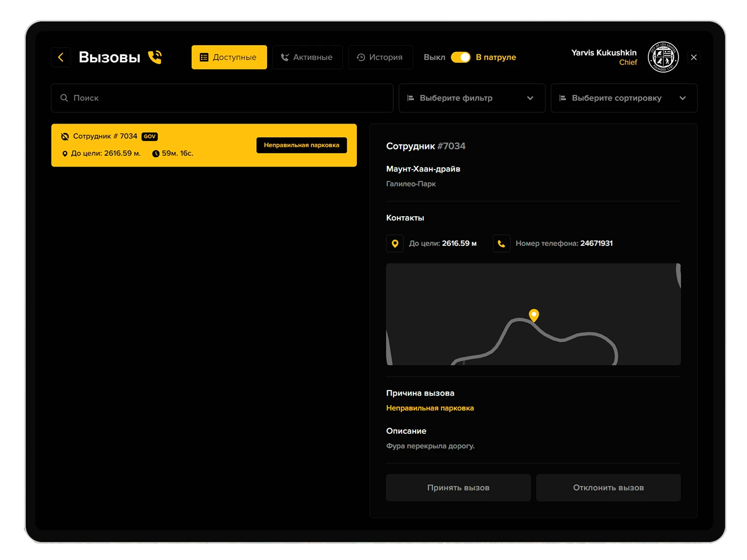Open the Выберите фильтр dropdown
Image resolution: width=747 pixels, height=560 pixels.
tap(471, 98)
